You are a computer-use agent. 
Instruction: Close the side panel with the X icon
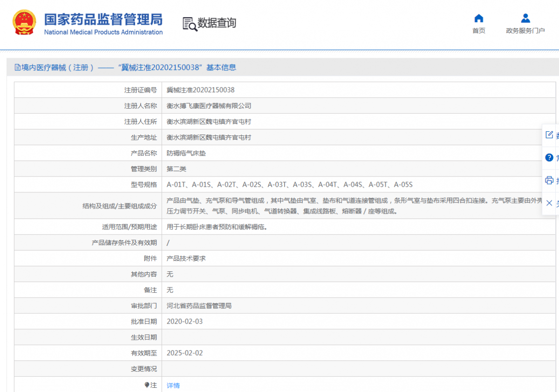[549, 203]
